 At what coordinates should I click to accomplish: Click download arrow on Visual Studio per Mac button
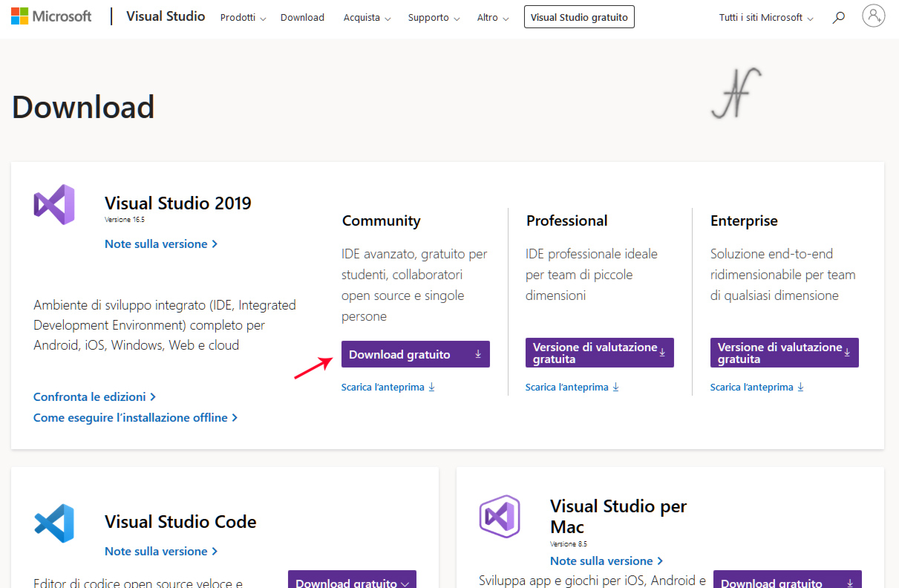point(849,583)
